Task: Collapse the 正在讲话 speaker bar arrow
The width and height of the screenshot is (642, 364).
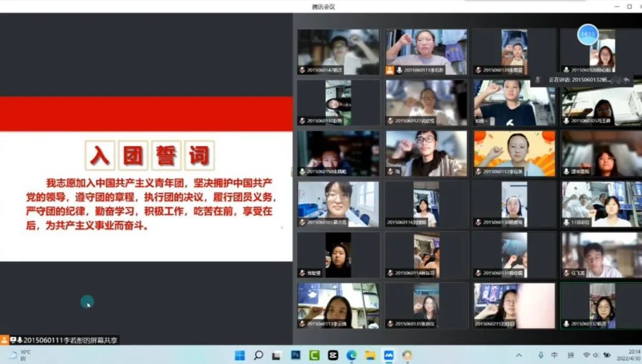Action: click(x=627, y=80)
